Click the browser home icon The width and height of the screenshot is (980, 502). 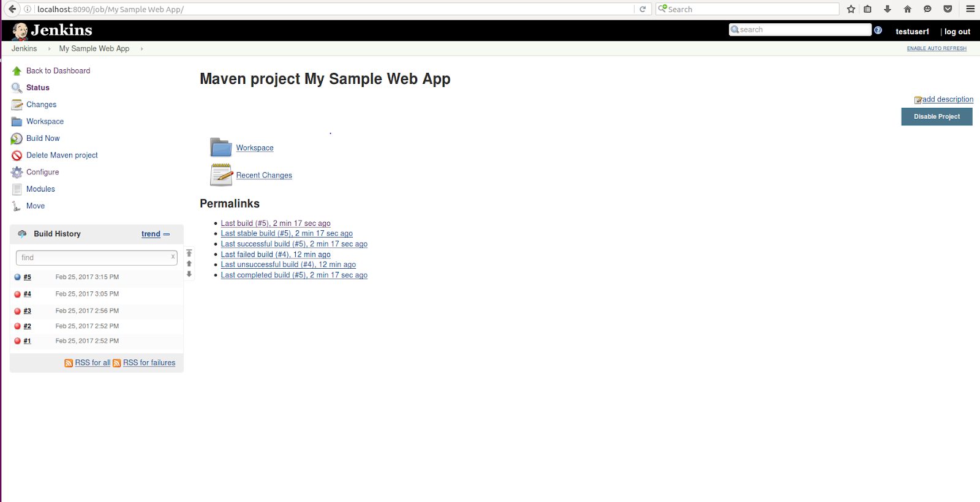(x=908, y=9)
